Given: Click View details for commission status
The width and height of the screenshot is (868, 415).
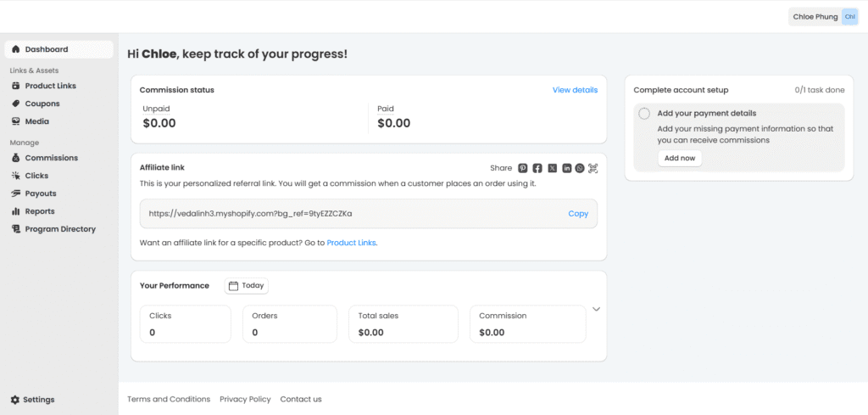Looking at the screenshot, I should [576, 90].
